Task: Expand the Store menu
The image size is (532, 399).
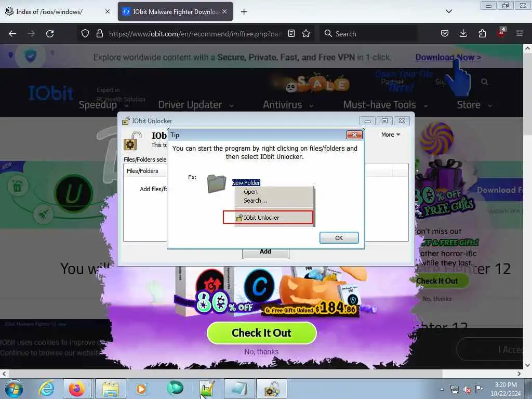Action: point(474,105)
